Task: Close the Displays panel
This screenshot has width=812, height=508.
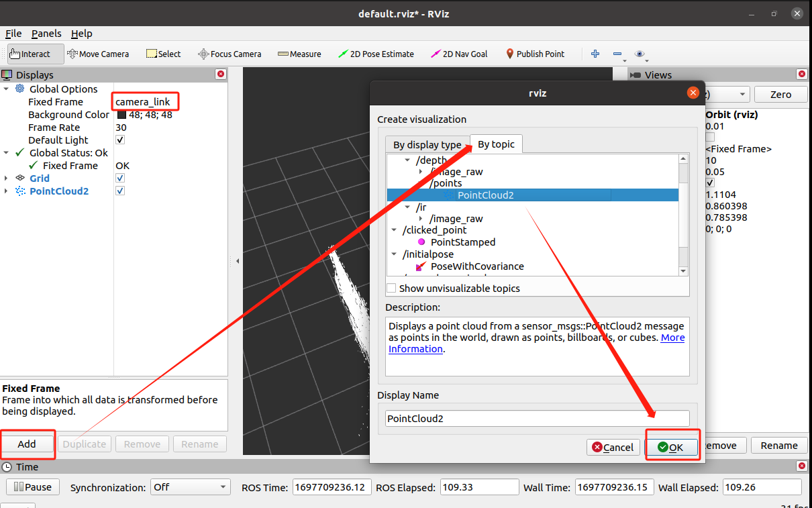Action: pos(220,74)
